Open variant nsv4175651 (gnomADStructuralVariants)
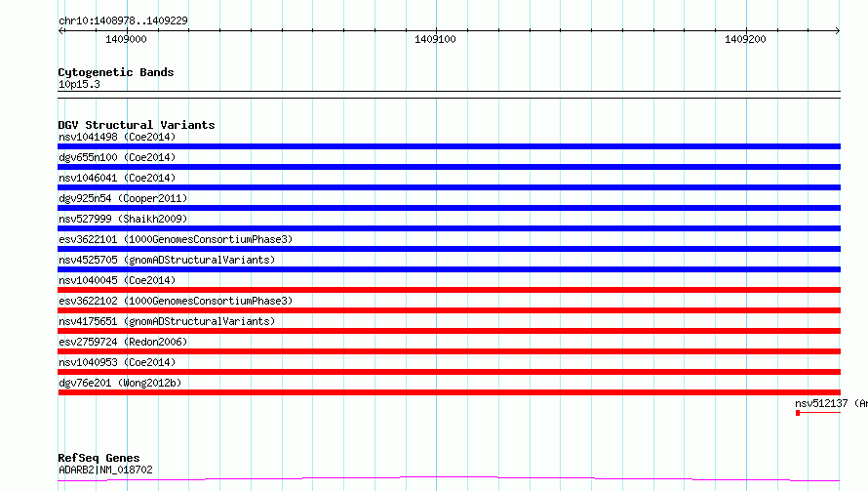 tap(167, 321)
